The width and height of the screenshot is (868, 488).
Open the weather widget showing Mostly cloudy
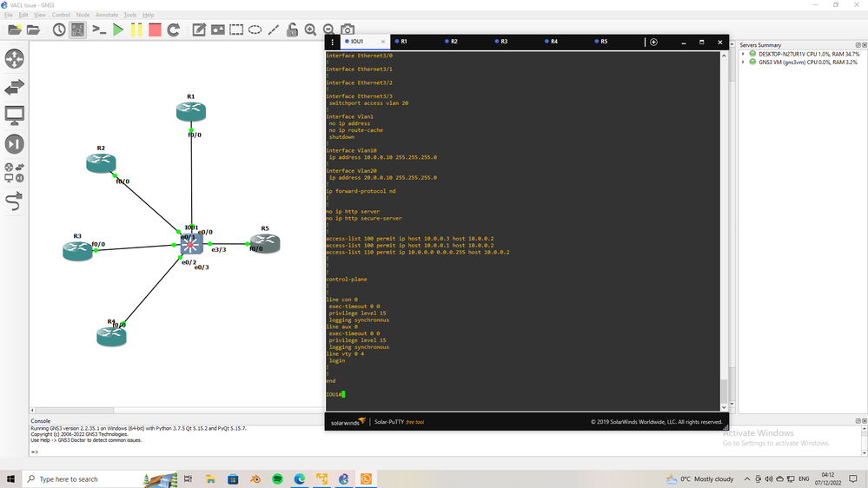(x=699, y=479)
